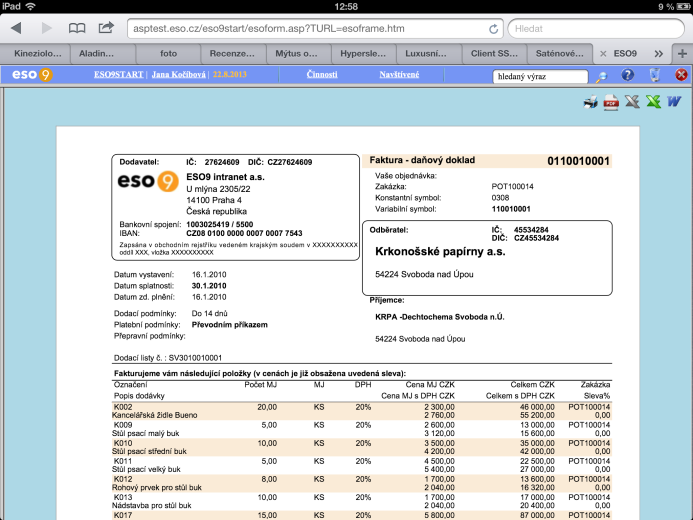693x520 pixels.
Task: Click the trash bin icon
Action: click(655, 75)
